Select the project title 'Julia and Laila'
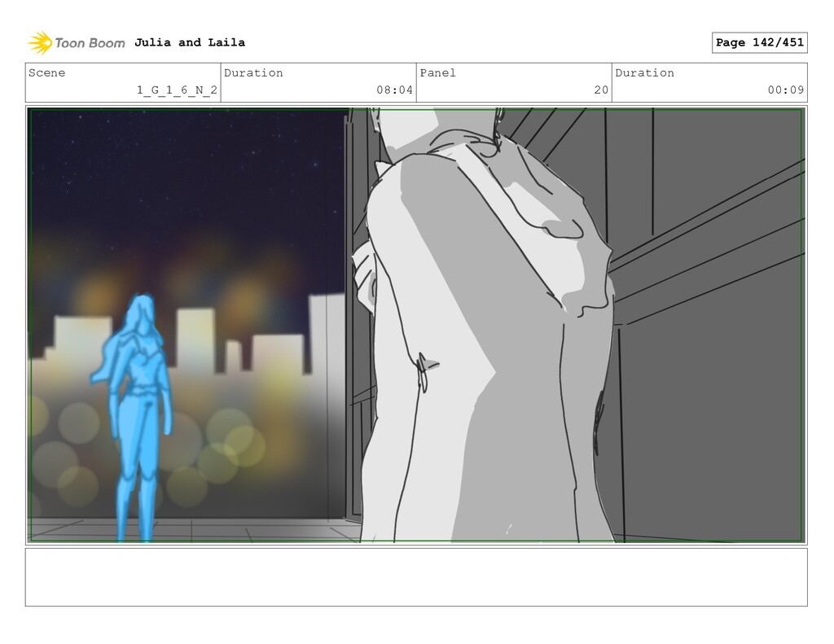Screen dimensions: 834x644 [189, 42]
